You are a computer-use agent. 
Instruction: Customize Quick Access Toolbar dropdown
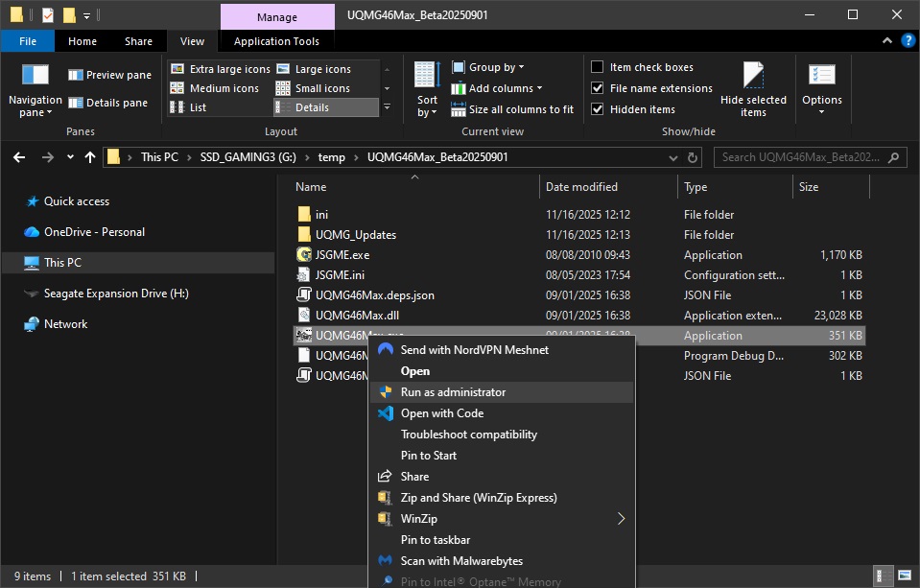[x=87, y=16]
